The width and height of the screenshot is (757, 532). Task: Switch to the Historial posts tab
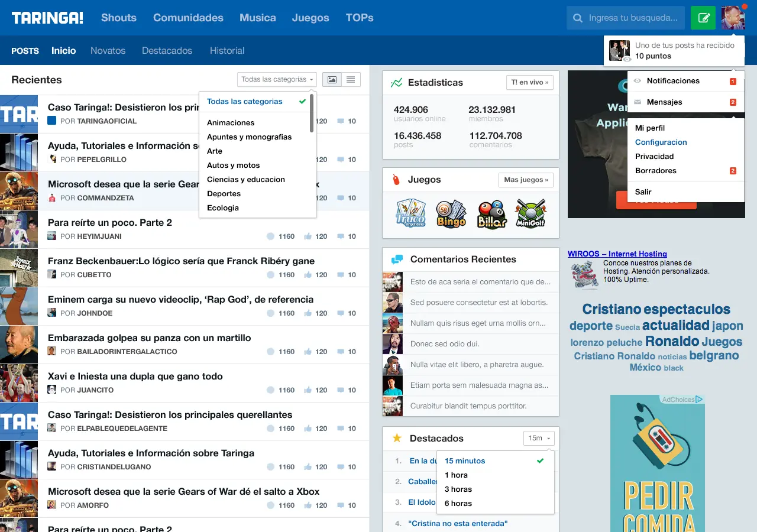point(227,51)
